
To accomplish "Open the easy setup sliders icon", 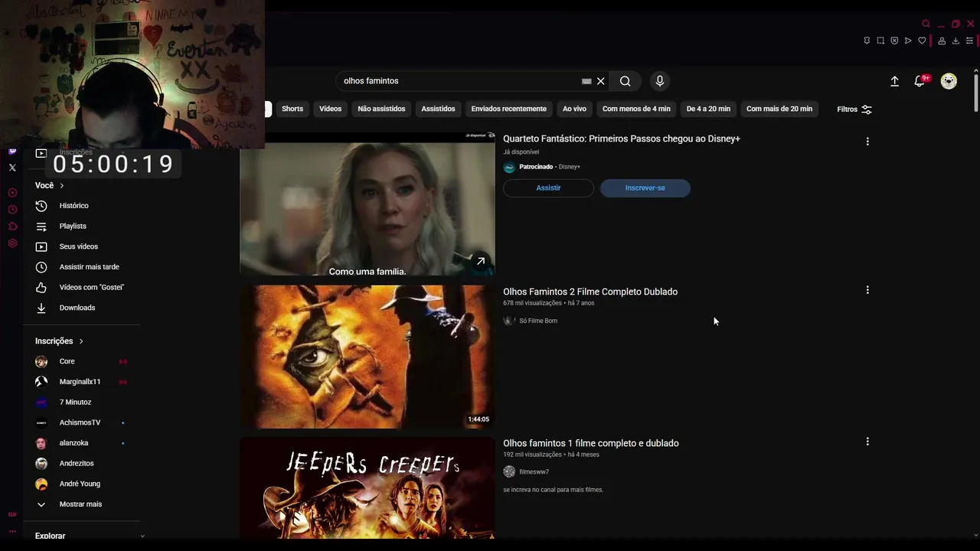I will click(x=969, y=41).
